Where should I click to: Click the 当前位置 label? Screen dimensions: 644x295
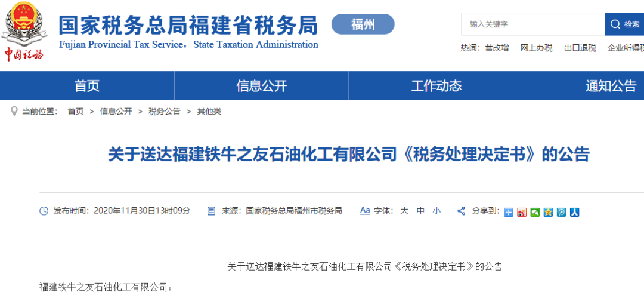click(x=40, y=112)
